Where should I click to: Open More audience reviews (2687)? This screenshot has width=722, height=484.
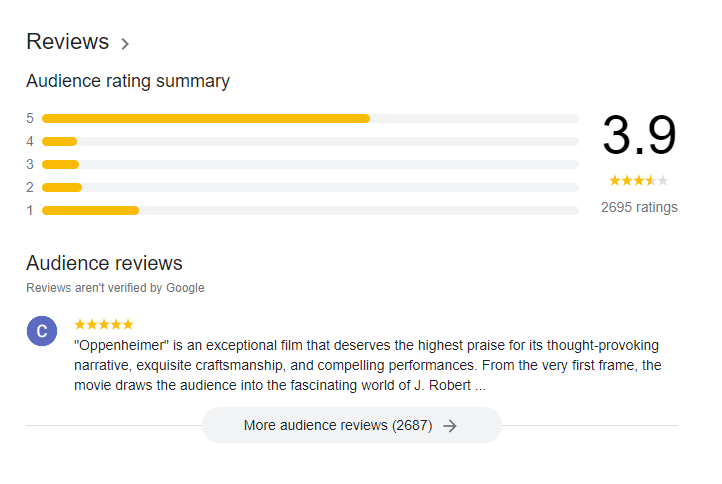pyautogui.click(x=351, y=425)
